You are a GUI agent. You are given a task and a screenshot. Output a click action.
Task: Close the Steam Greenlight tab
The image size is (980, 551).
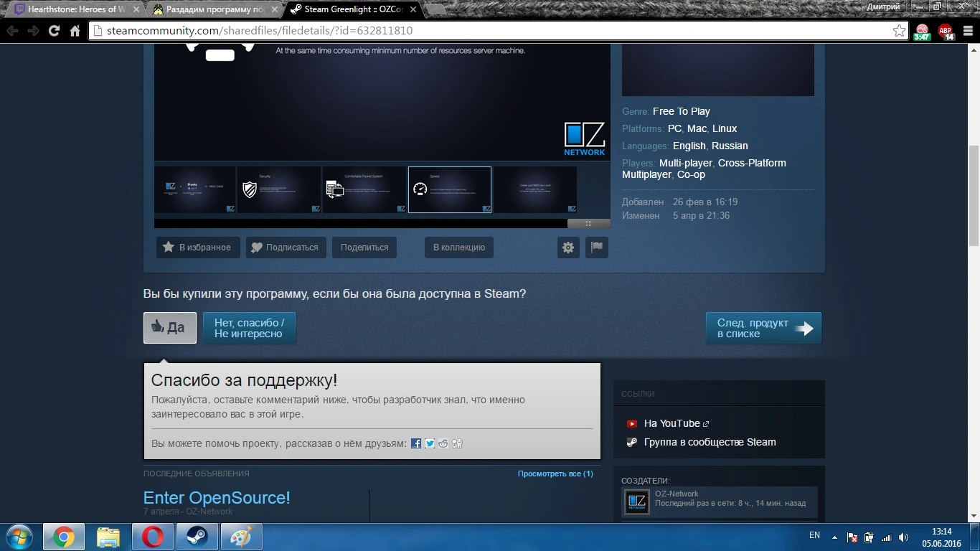[x=415, y=9]
